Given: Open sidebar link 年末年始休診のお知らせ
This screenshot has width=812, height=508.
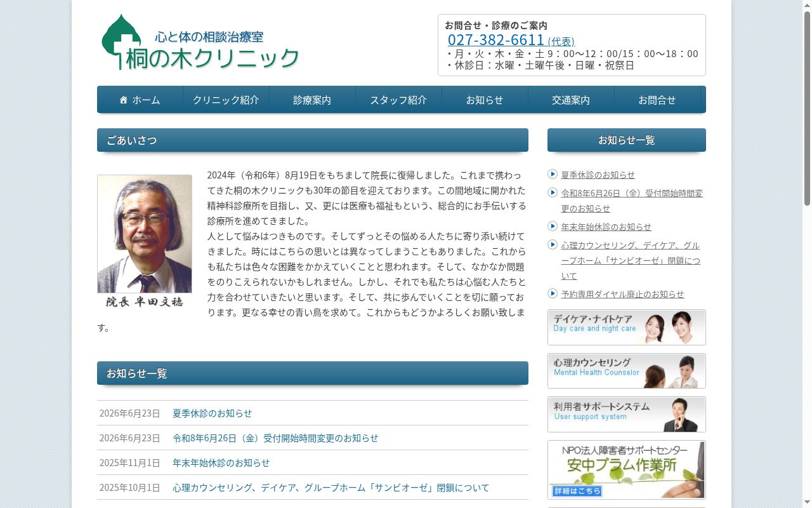Looking at the screenshot, I should pos(606,227).
